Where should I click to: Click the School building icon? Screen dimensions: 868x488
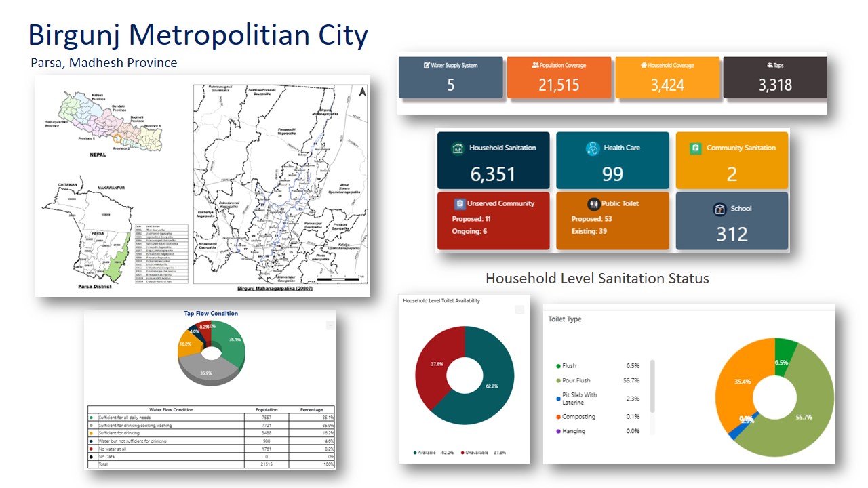(x=719, y=209)
